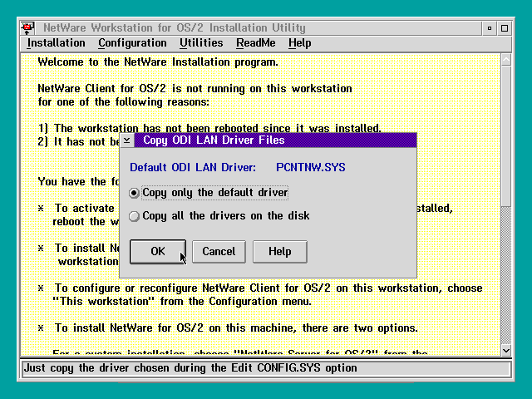Image resolution: width=532 pixels, height=399 pixels.
Task: Click the Copy ODI LAN Driver Files title bar
Action: point(275,140)
